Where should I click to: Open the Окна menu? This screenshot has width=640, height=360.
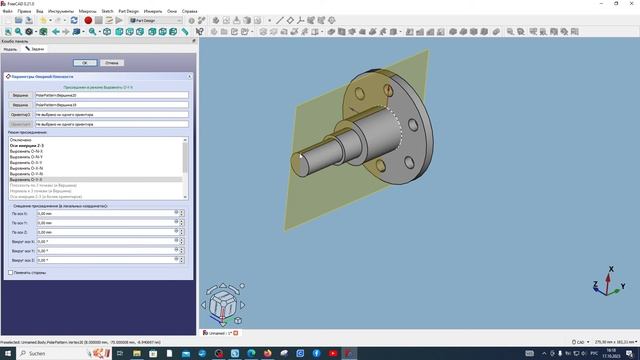pos(172,11)
